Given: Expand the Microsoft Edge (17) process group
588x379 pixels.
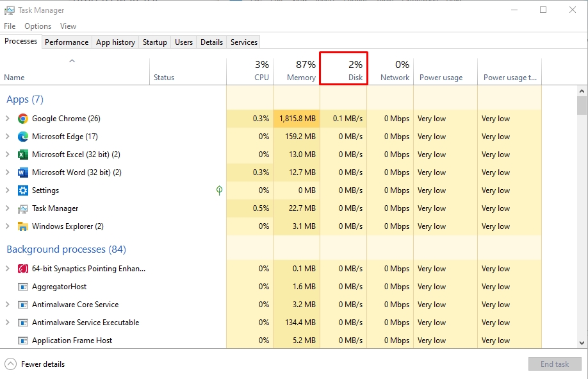Looking at the screenshot, I should click(8, 137).
